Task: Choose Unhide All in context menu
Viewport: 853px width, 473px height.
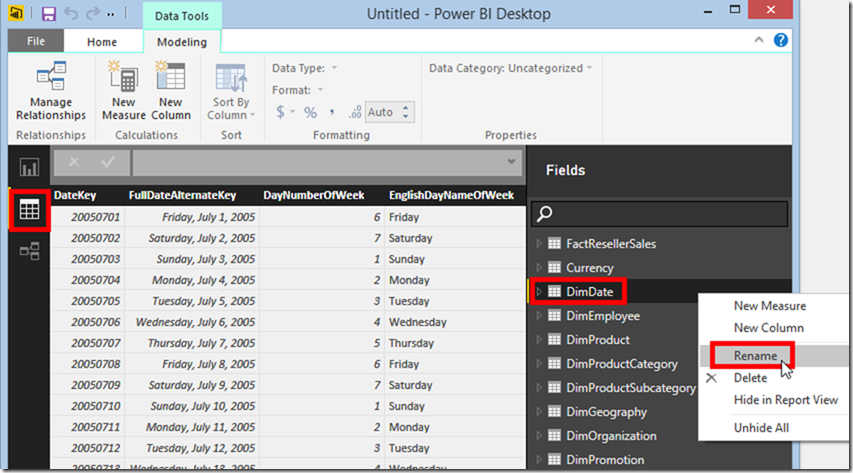Action: coord(761,428)
